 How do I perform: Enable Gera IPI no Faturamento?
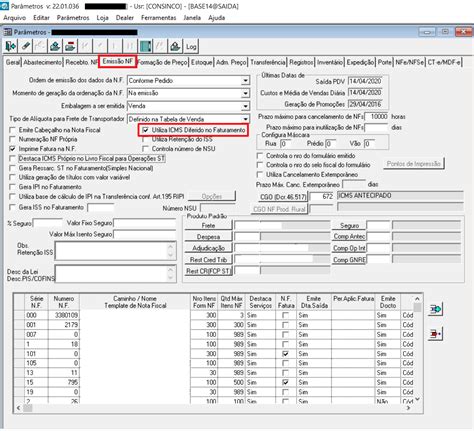[x=13, y=187]
